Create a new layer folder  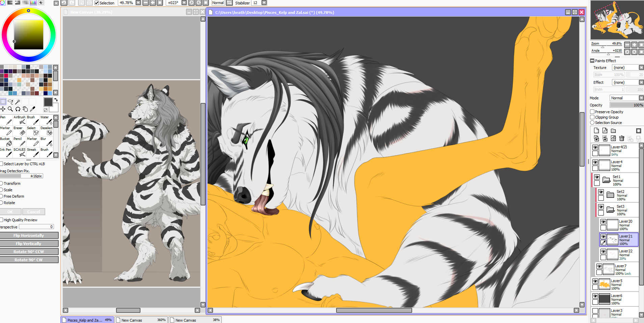(613, 131)
